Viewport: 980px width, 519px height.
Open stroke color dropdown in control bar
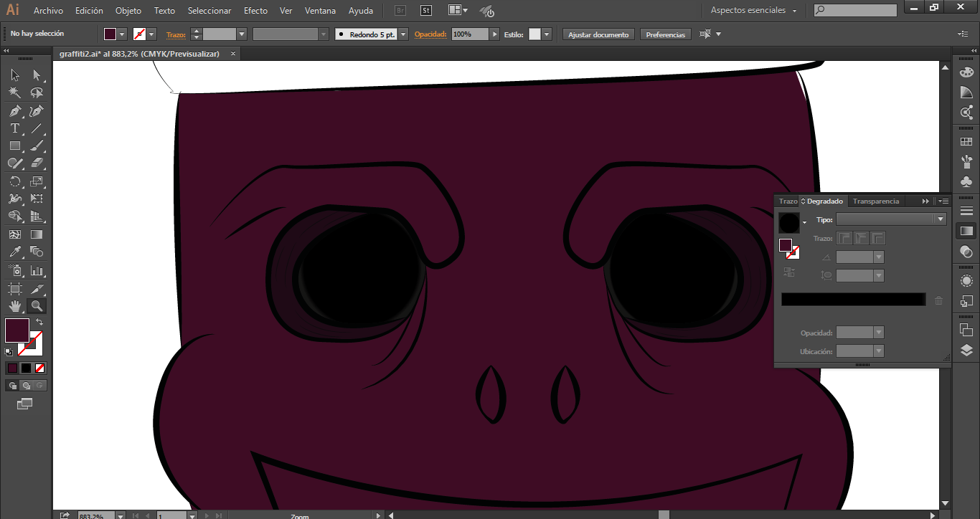[151, 34]
